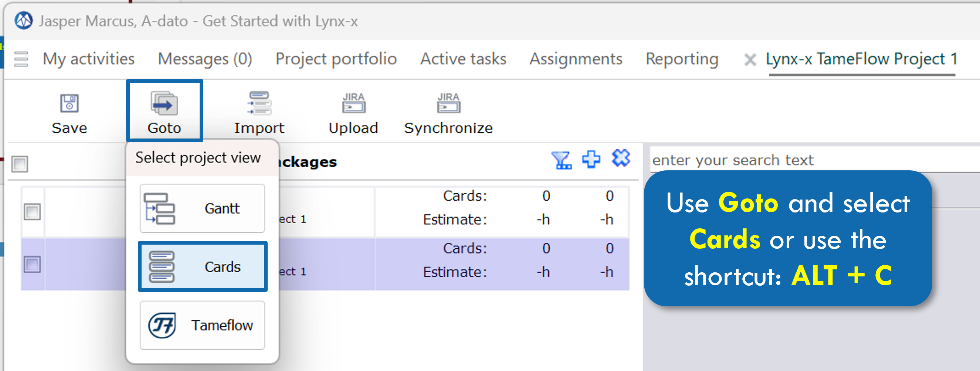Open the Project portfolio tab
The width and height of the screenshot is (980, 371).
click(336, 59)
